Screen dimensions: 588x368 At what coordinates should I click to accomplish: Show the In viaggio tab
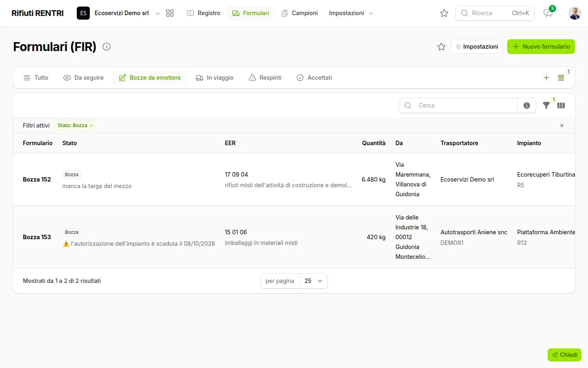(x=215, y=78)
